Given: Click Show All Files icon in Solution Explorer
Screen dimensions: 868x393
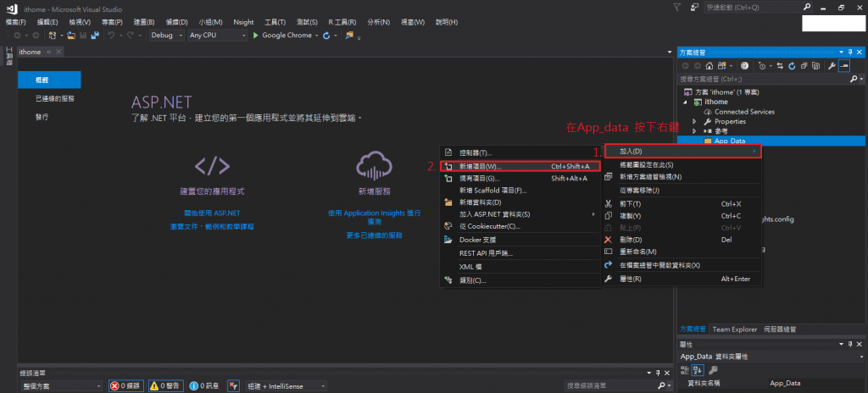Looking at the screenshot, I should point(815,66).
